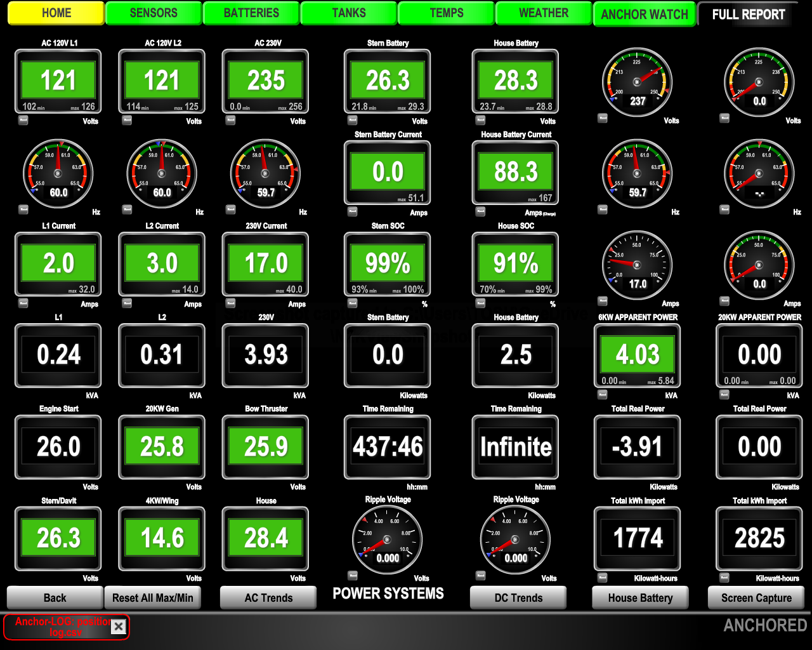
Task: Reset House Battery voltage min/max
Action: point(481,119)
